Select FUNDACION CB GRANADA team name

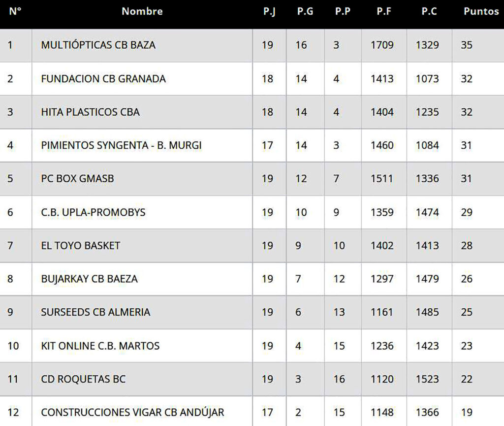103,79
